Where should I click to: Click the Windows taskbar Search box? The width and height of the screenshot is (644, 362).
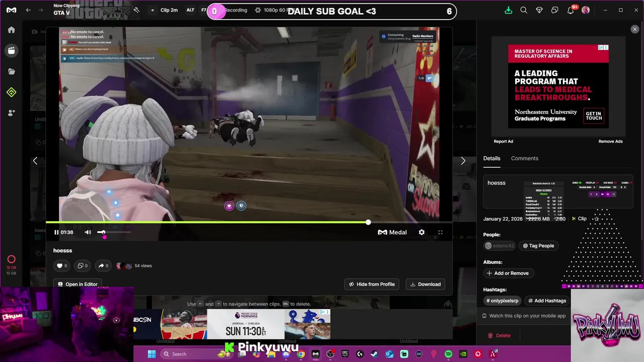point(196,354)
